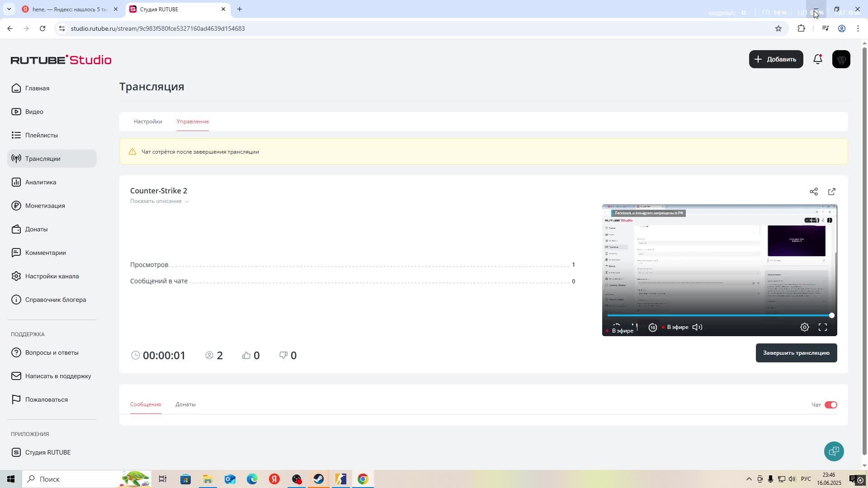868x488 pixels.
Task: Open the Видео sidebar section
Action: 28,112
